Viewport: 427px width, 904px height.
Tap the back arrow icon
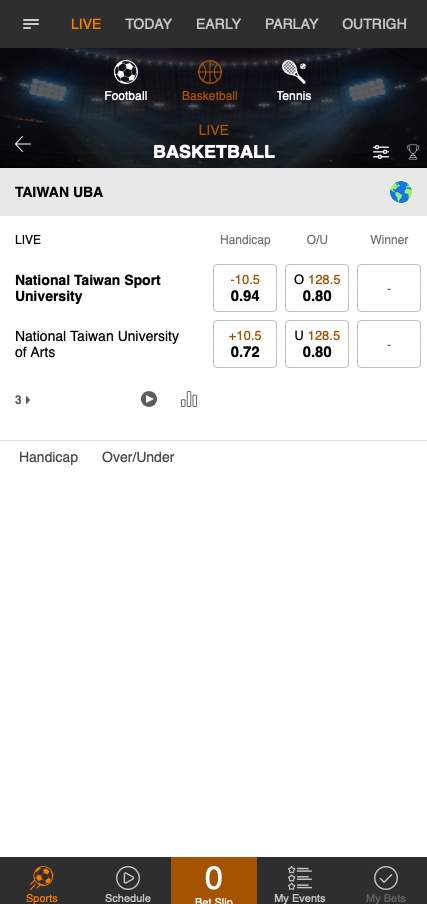pos(23,144)
